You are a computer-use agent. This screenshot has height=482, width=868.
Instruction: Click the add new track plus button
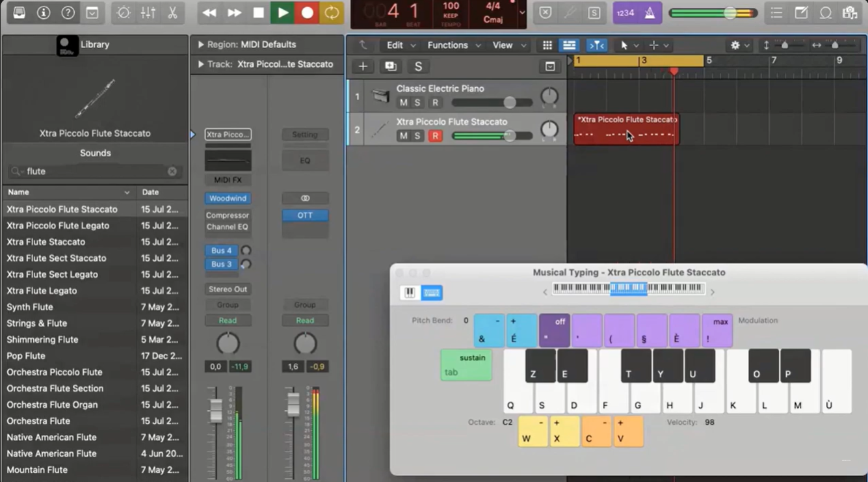[363, 66]
